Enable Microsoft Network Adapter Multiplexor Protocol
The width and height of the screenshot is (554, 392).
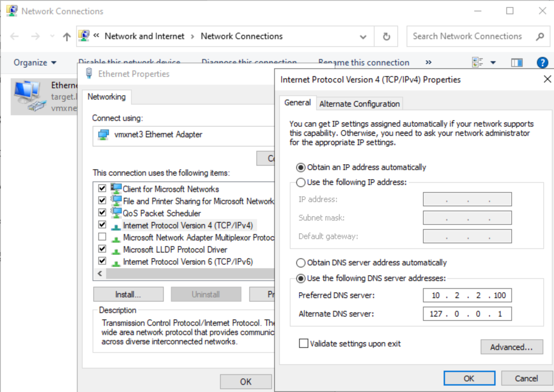102,237
